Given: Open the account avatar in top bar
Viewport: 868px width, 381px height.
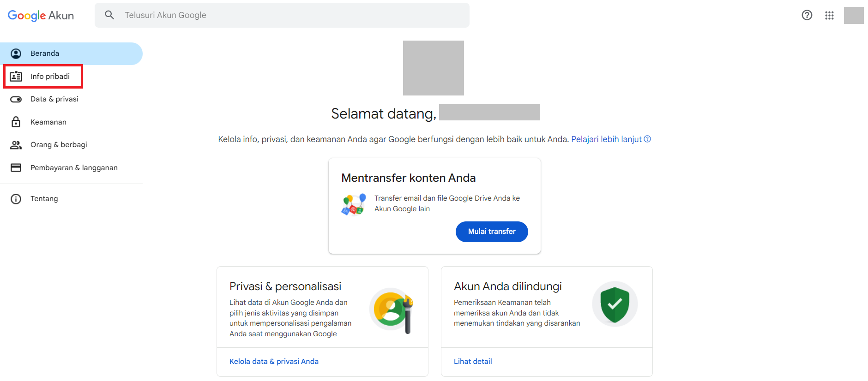Looking at the screenshot, I should coord(854,15).
